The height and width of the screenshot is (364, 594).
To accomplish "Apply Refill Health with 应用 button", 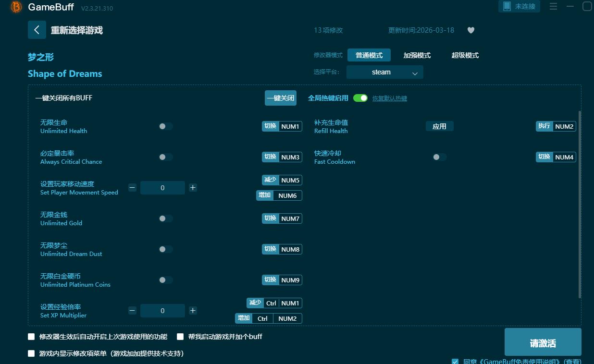I will pyautogui.click(x=440, y=126).
